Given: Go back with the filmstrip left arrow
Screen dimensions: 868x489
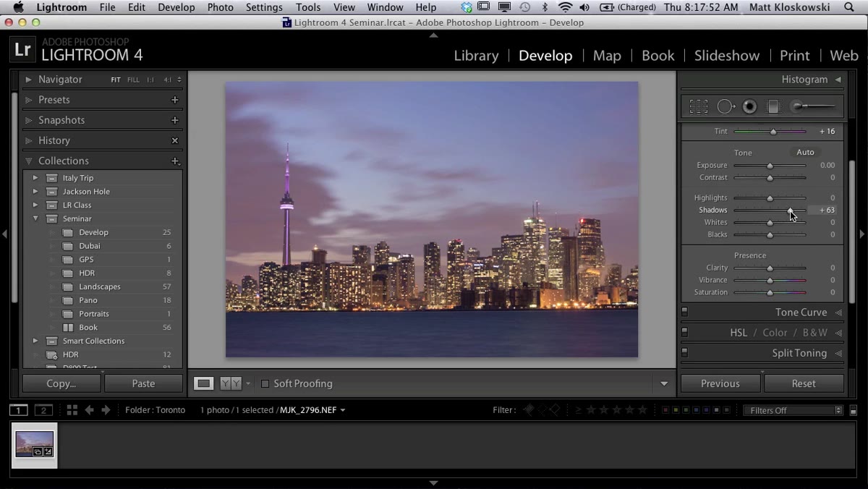Looking at the screenshot, I should (x=90, y=410).
